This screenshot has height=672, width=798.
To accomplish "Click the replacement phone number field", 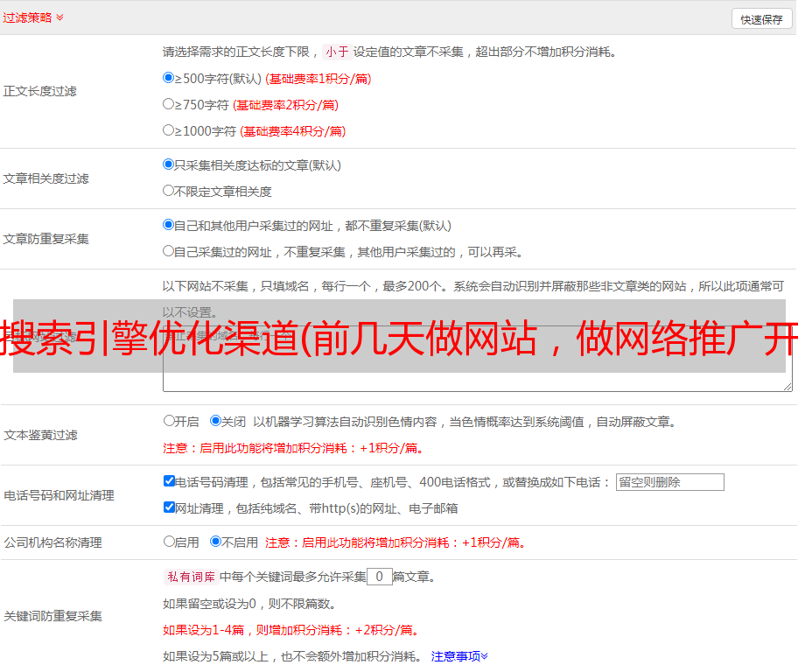I will click(669, 482).
